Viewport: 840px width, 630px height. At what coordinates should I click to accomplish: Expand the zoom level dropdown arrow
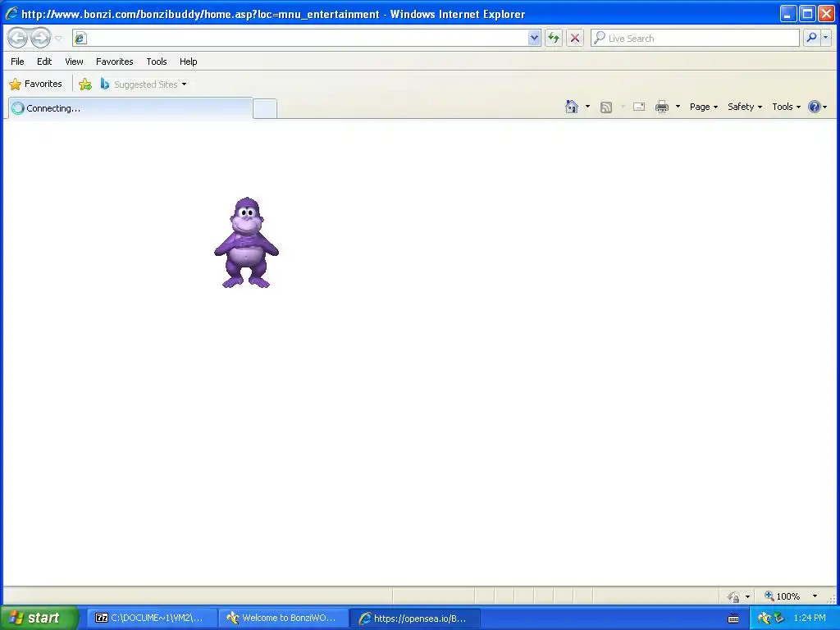pyautogui.click(x=815, y=596)
